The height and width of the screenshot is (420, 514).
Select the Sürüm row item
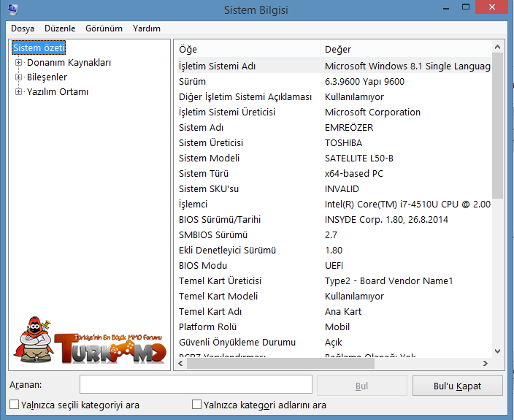pos(333,81)
